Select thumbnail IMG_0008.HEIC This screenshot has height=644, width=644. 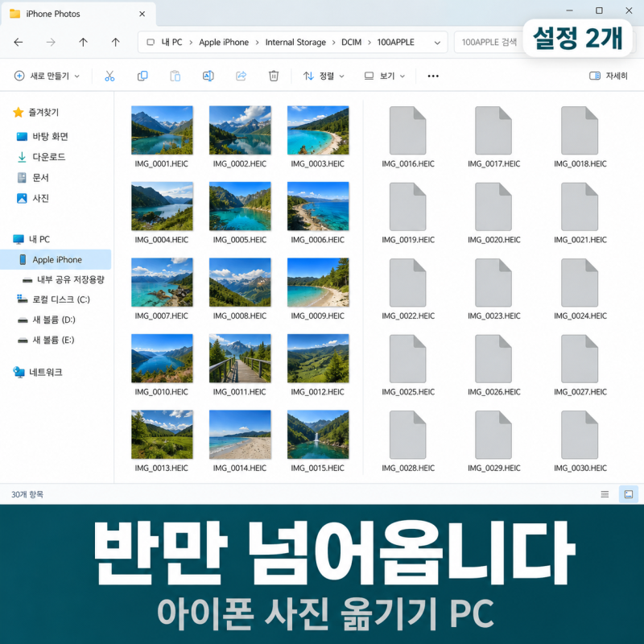pos(240,283)
